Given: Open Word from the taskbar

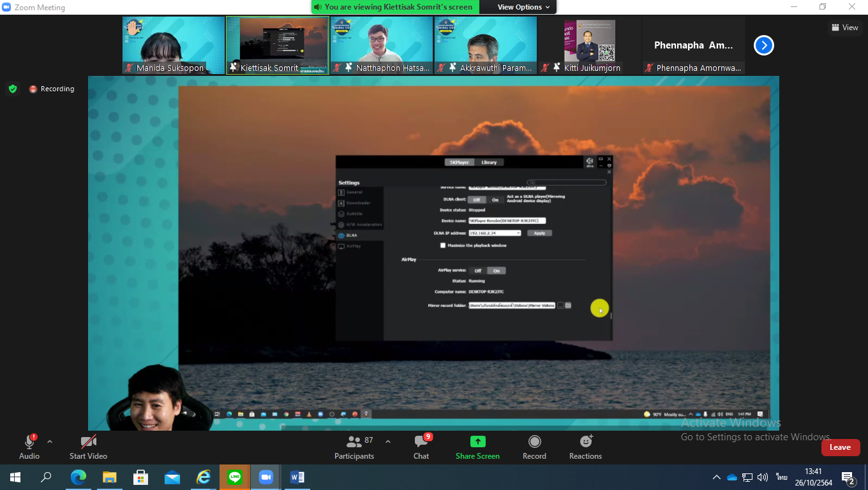Looking at the screenshot, I should (x=297, y=477).
